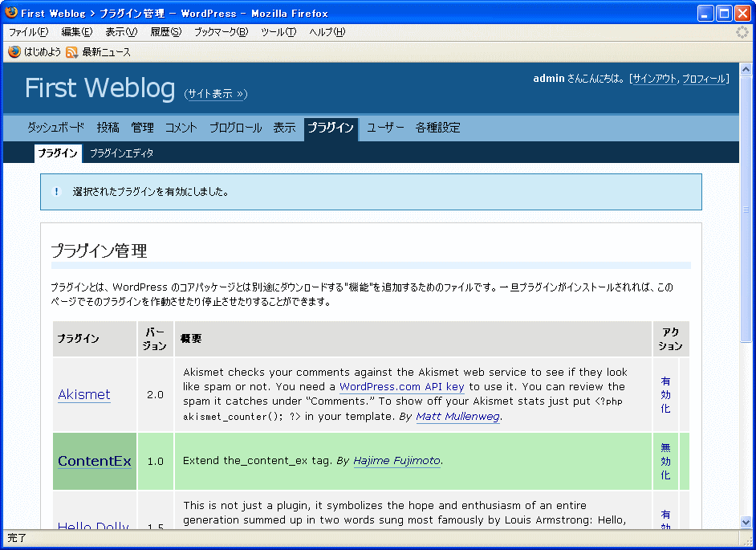Switch to the プラグインエディタ submenu tab
The width and height of the screenshot is (756, 550).
coord(121,153)
